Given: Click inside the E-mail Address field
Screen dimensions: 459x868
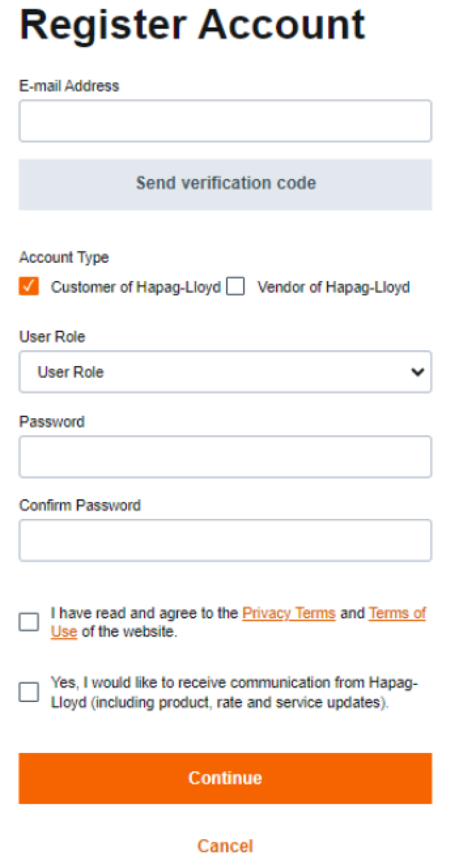Looking at the screenshot, I should pyautogui.click(x=225, y=121).
